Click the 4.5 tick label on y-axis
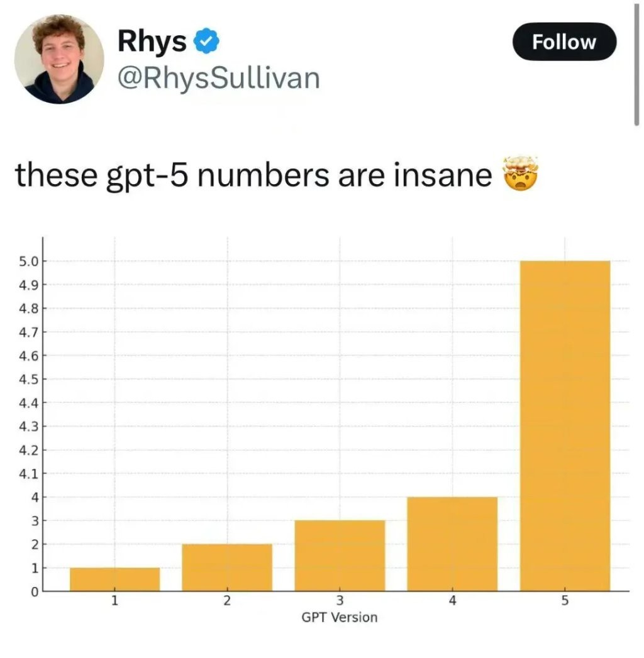The image size is (644, 658). point(27,379)
